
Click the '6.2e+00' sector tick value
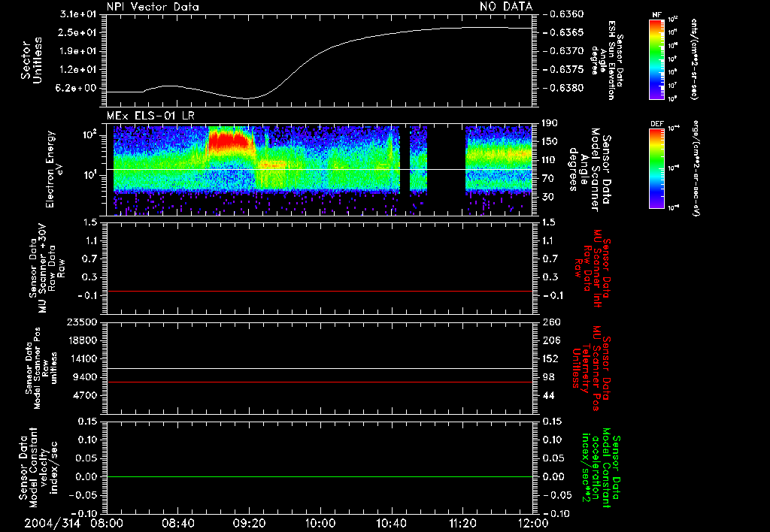click(x=77, y=88)
